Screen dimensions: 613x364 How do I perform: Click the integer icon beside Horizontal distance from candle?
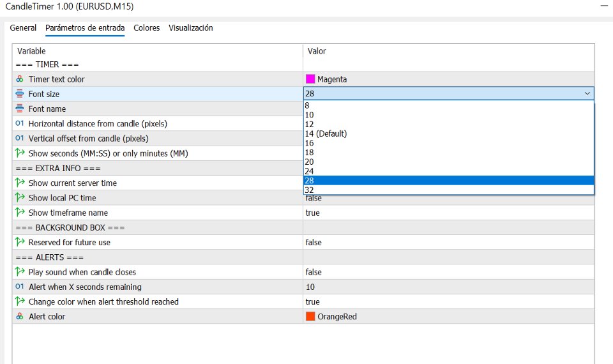[20, 123]
